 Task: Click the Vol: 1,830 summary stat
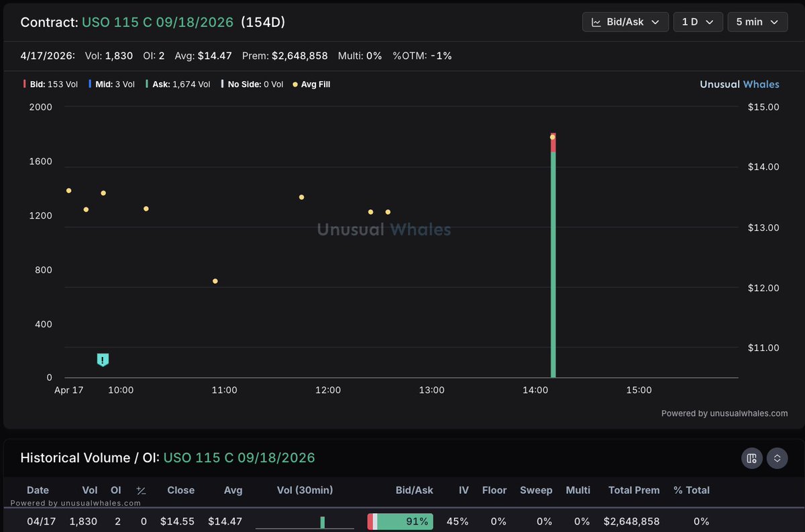click(x=109, y=56)
